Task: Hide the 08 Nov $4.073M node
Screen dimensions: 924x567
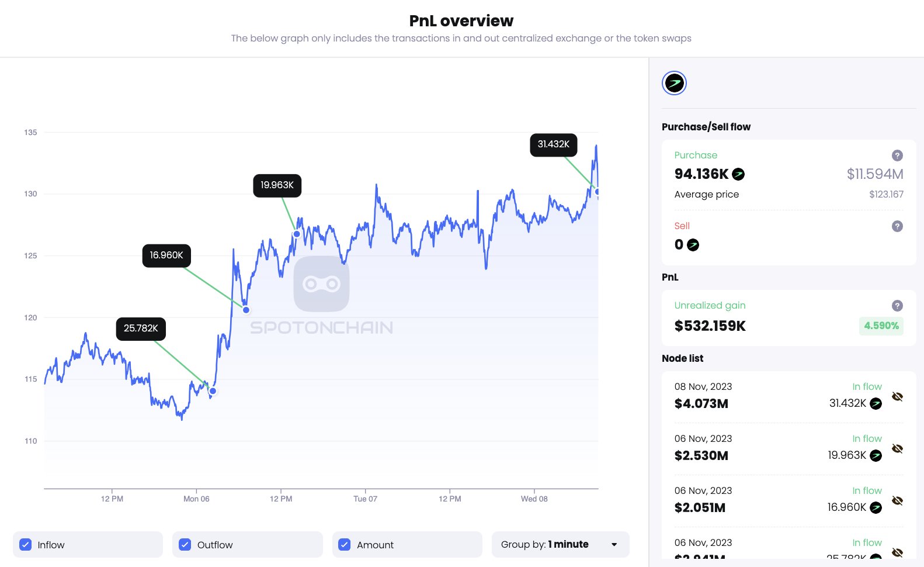Action: click(897, 397)
